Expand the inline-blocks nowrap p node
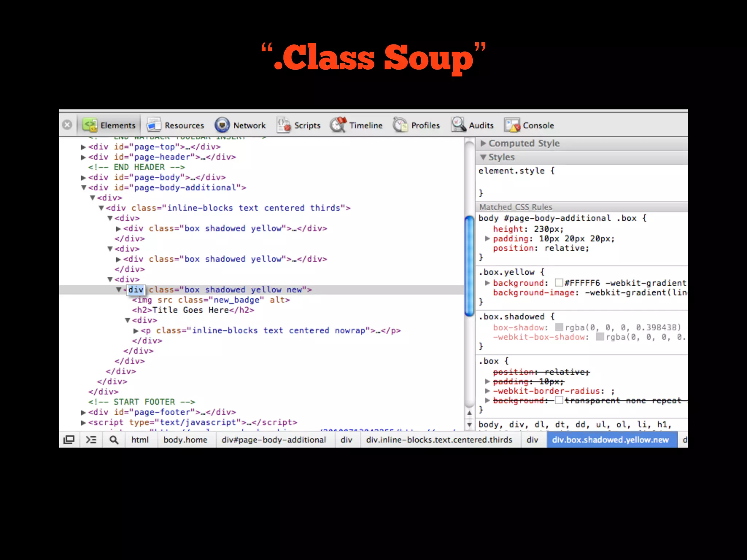 point(136,331)
